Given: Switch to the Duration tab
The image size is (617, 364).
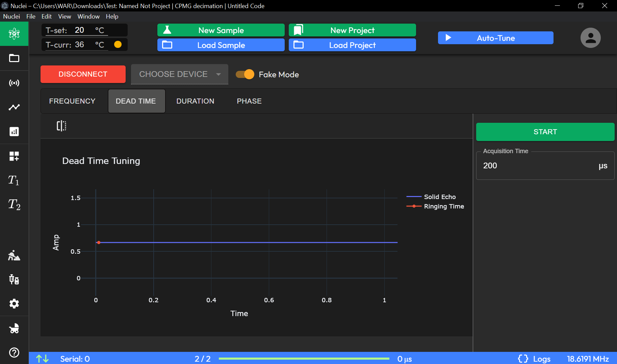Looking at the screenshot, I should pyautogui.click(x=195, y=101).
